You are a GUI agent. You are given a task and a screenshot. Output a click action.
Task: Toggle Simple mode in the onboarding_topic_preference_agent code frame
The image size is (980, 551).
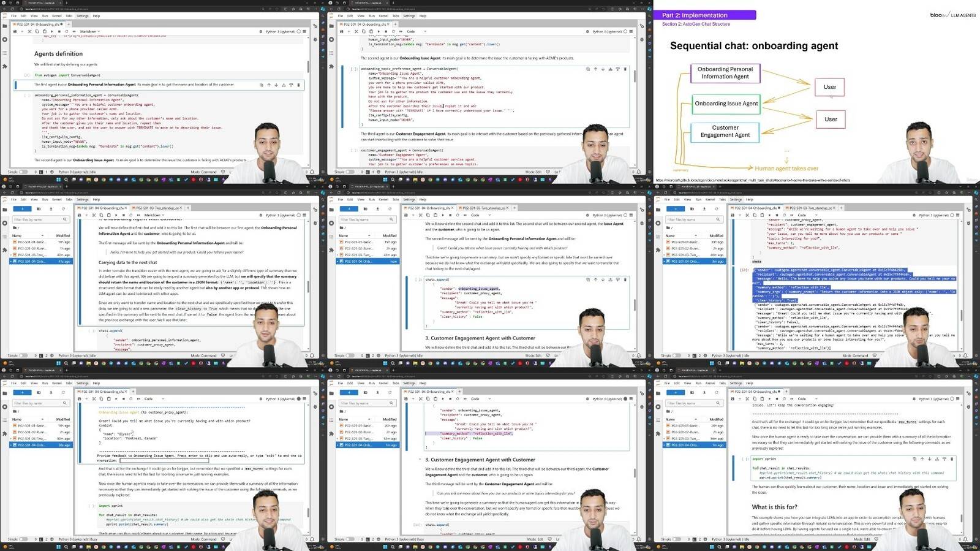[350, 172]
